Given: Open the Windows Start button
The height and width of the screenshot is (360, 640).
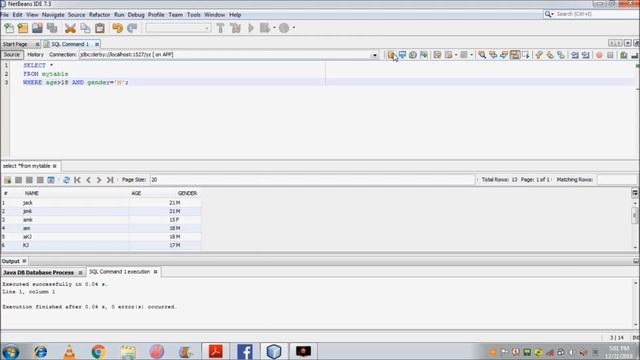Looking at the screenshot, I should [11, 351].
